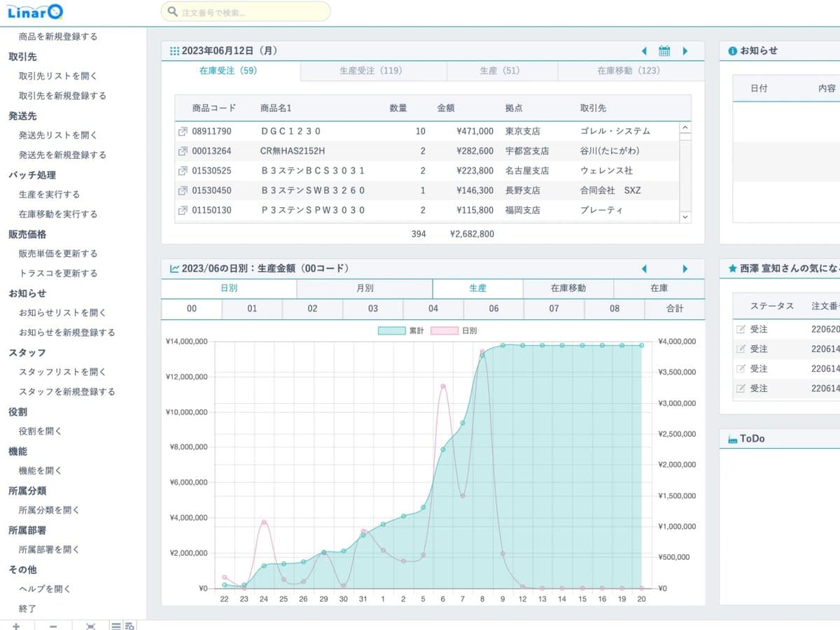Go to previous day arrow beside calendar
The image size is (840, 630).
tap(644, 51)
